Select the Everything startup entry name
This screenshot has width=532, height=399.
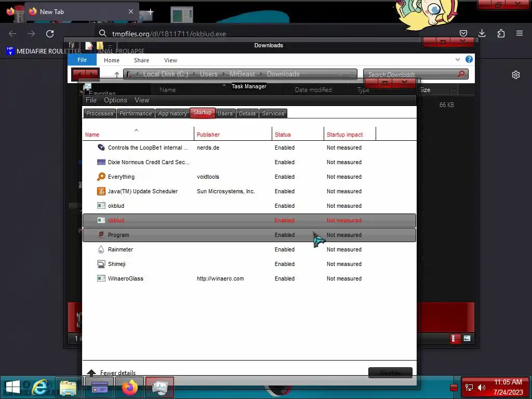coord(121,177)
